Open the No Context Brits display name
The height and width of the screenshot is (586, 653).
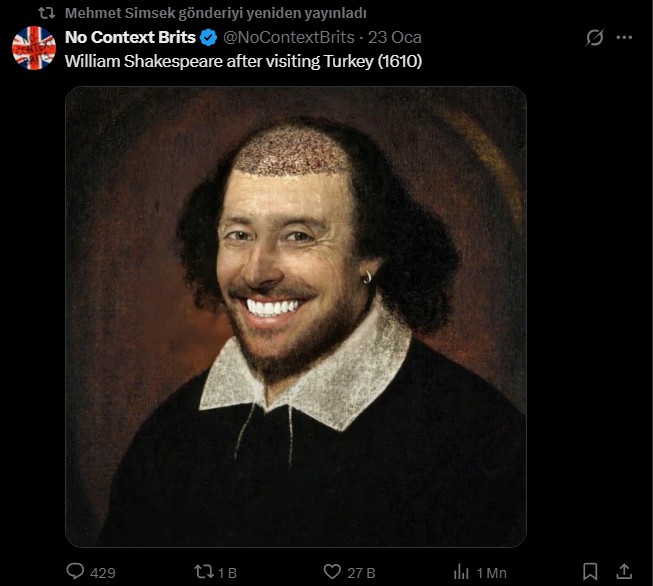pyautogui.click(x=130, y=38)
